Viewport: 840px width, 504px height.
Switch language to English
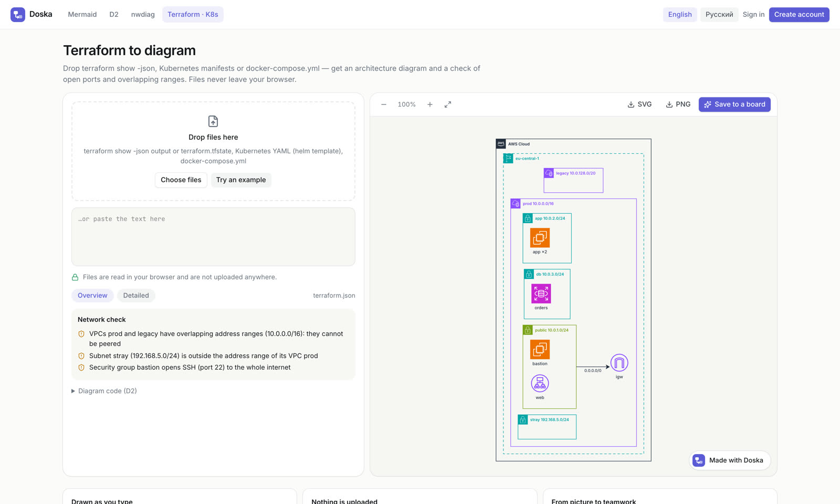point(680,15)
